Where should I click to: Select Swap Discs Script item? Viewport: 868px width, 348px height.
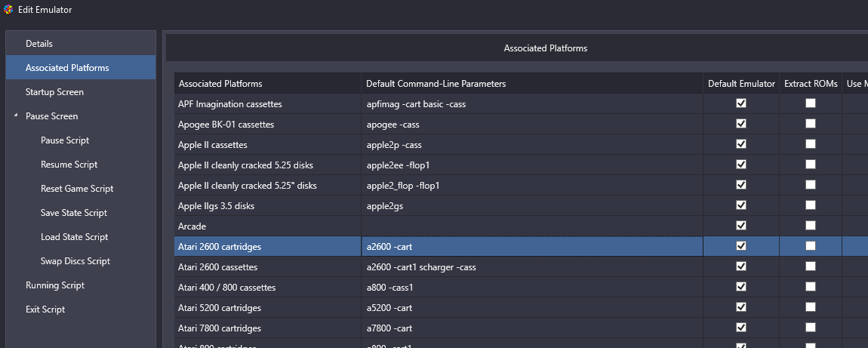pyautogui.click(x=81, y=261)
